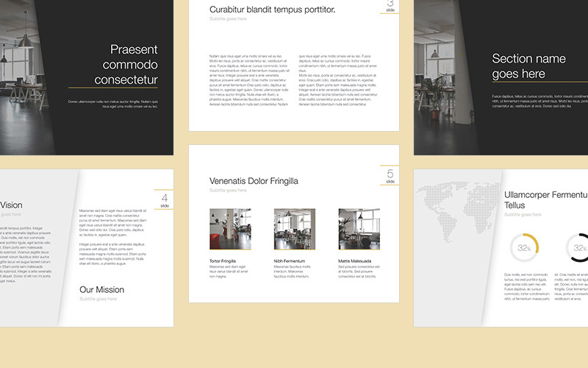Click subtitle placeholder under Venenatis Dolor Fringilla

pyautogui.click(x=228, y=191)
